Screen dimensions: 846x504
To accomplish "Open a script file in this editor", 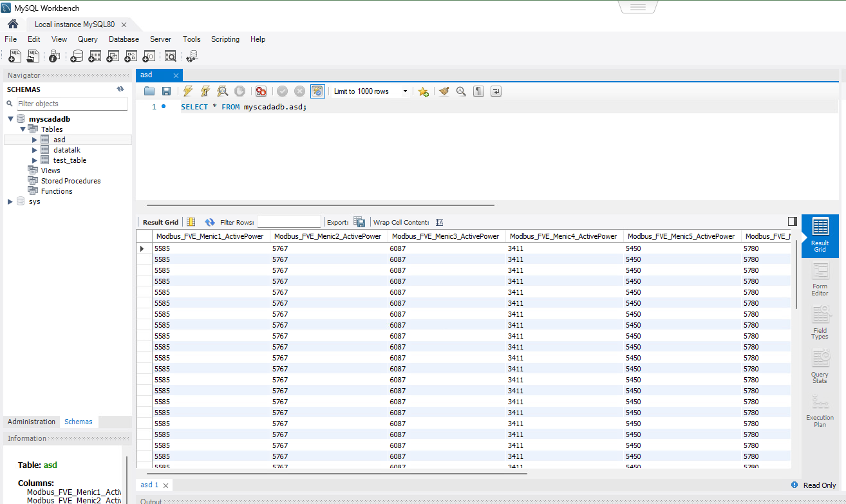I will [x=149, y=91].
